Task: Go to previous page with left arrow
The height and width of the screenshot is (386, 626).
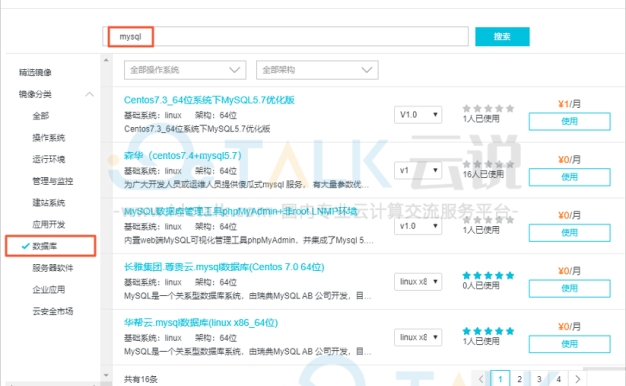Action: point(481,379)
